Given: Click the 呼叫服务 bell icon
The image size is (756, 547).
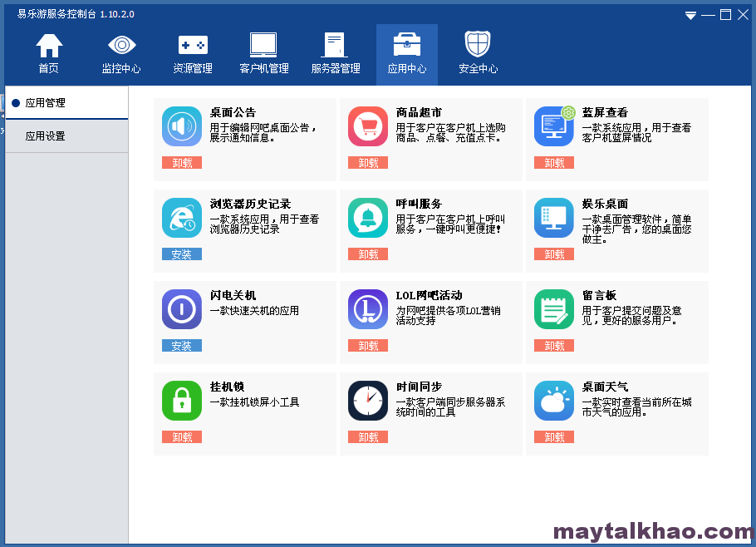Looking at the screenshot, I should pyautogui.click(x=368, y=218).
